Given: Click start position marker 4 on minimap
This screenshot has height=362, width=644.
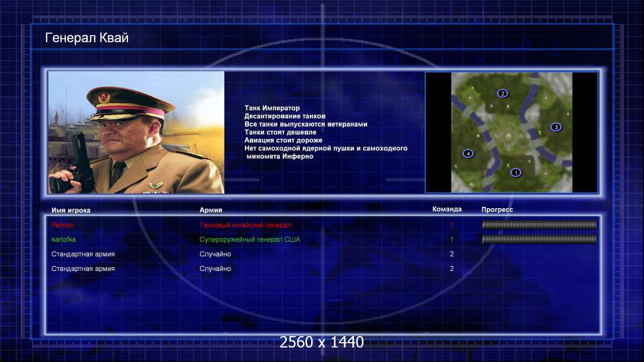Looking at the screenshot, I should click(x=468, y=154).
